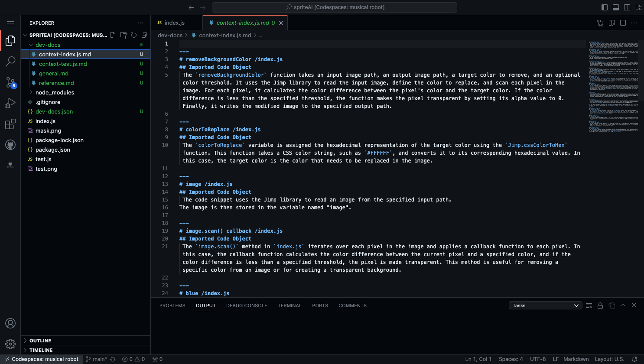Toggle the primary sidebar layout button
Screen dimensions: 644x364
coord(605,7)
